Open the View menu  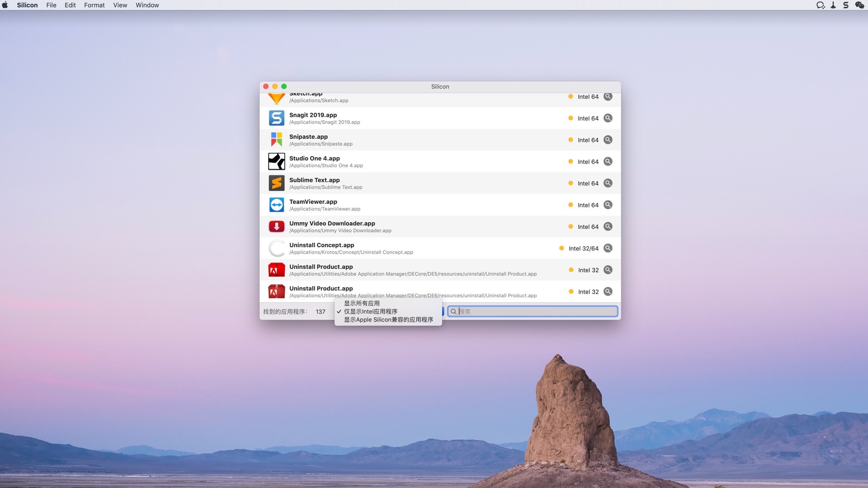tap(120, 5)
